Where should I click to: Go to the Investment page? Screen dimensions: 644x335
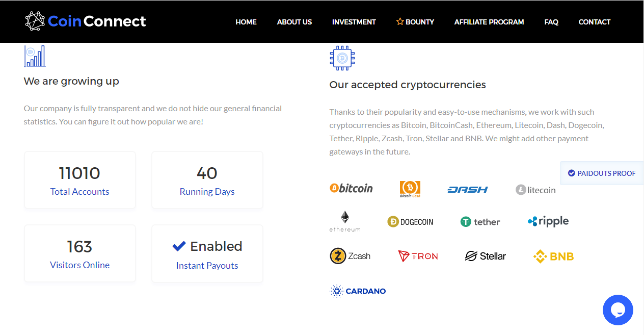click(x=354, y=22)
